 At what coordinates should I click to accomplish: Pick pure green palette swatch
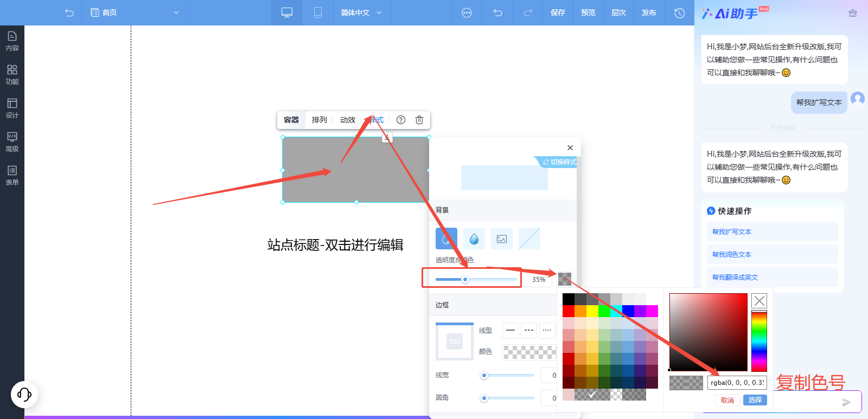pyautogui.click(x=604, y=311)
